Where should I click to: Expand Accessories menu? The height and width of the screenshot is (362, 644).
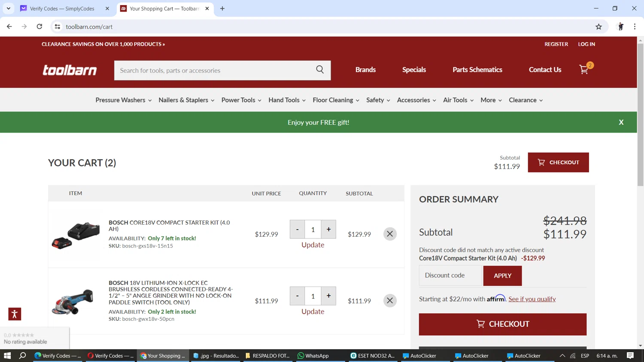(416, 100)
